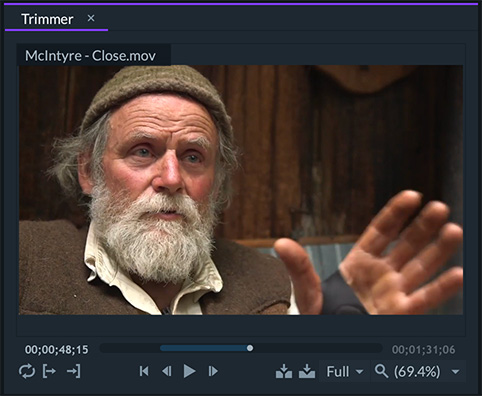This screenshot has width=482, height=396.
Task: Set the in point marker
Action: [x=49, y=371]
